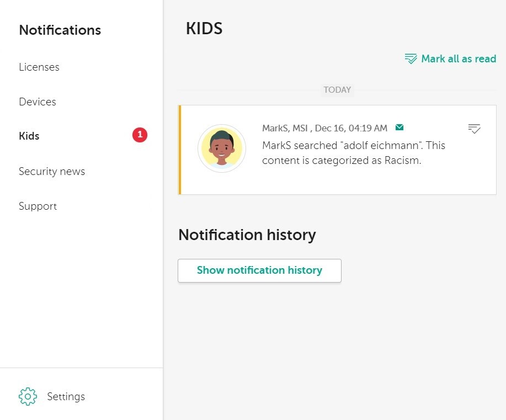506x420 pixels.
Task: Click the 'Mark all as read' link text
Action: (459, 59)
